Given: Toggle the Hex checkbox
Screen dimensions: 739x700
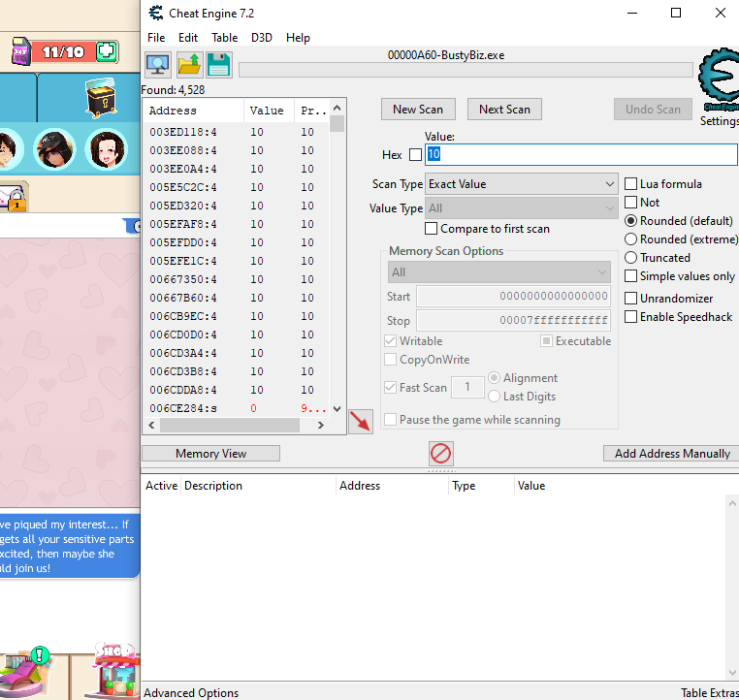Looking at the screenshot, I should [415, 155].
